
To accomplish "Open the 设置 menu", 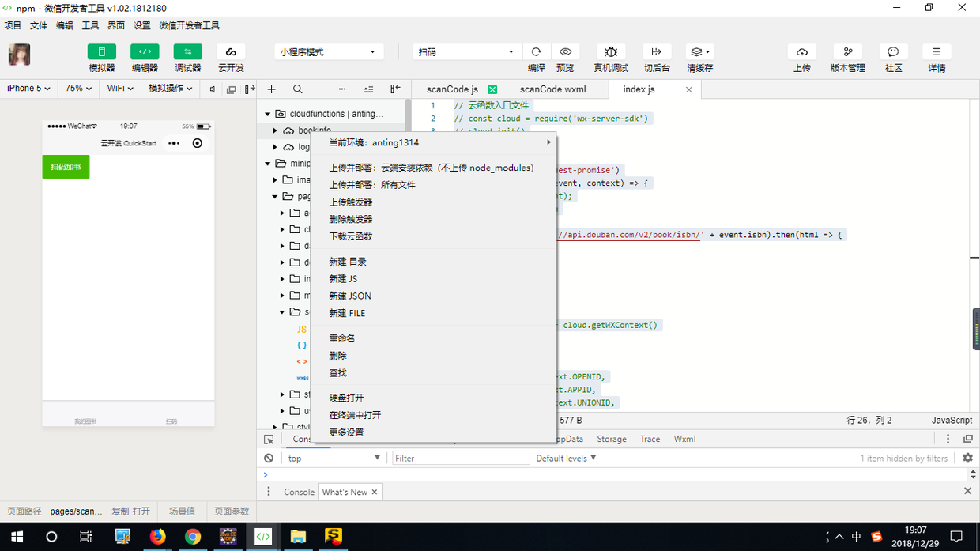I will point(142,25).
